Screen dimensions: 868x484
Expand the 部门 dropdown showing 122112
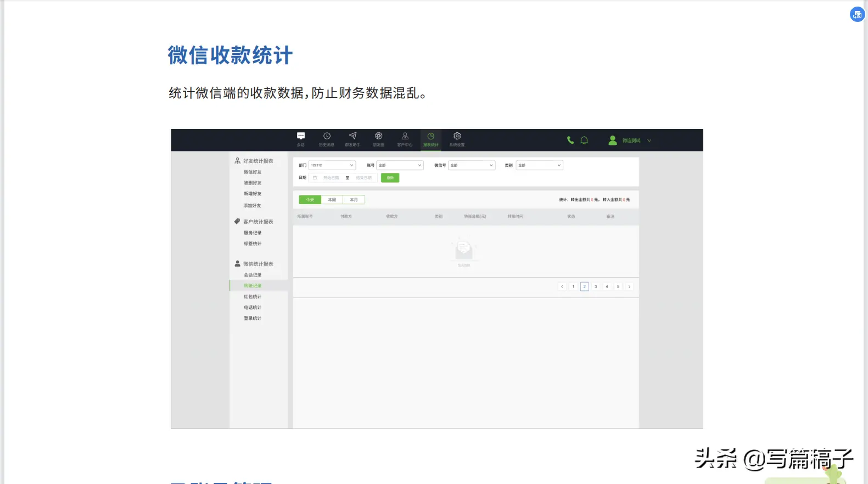pos(332,165)
